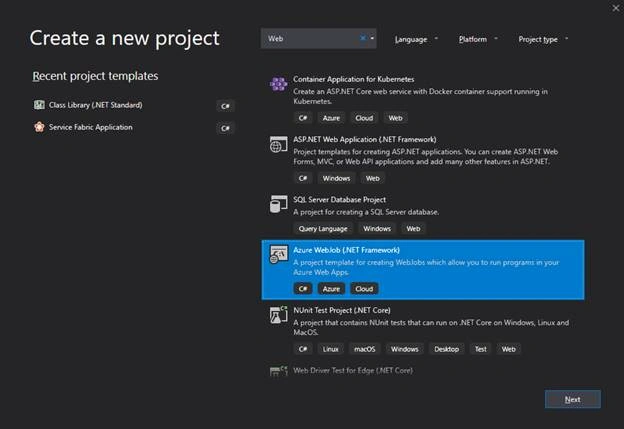Click the SQL Server Database Project icon
Image resolution: width=624 pixels, height=429 pixels.
pyautogui.click(x=278, y=204)
